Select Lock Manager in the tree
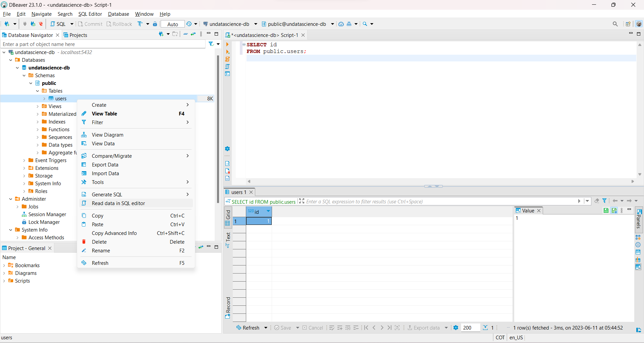 [44, 222]
